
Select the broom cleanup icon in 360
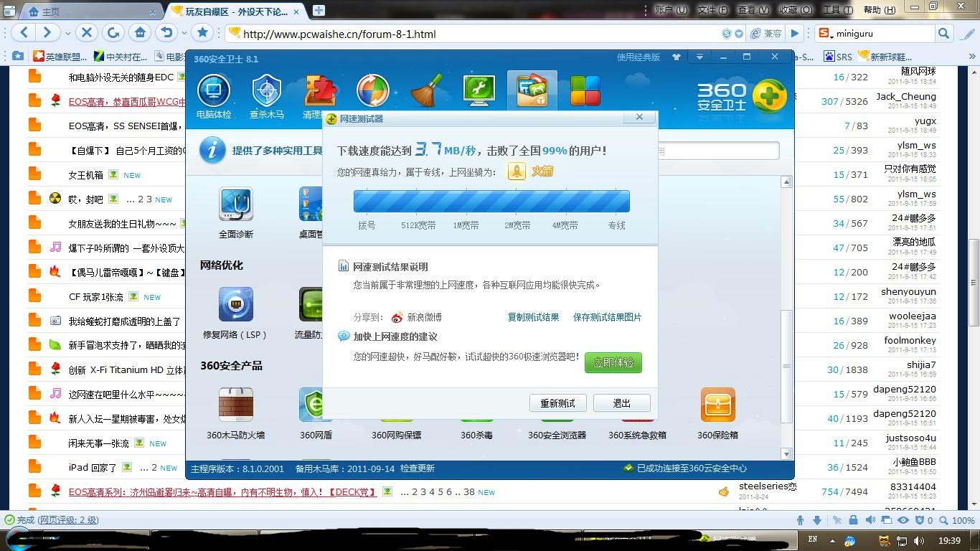tap(426, 91)
